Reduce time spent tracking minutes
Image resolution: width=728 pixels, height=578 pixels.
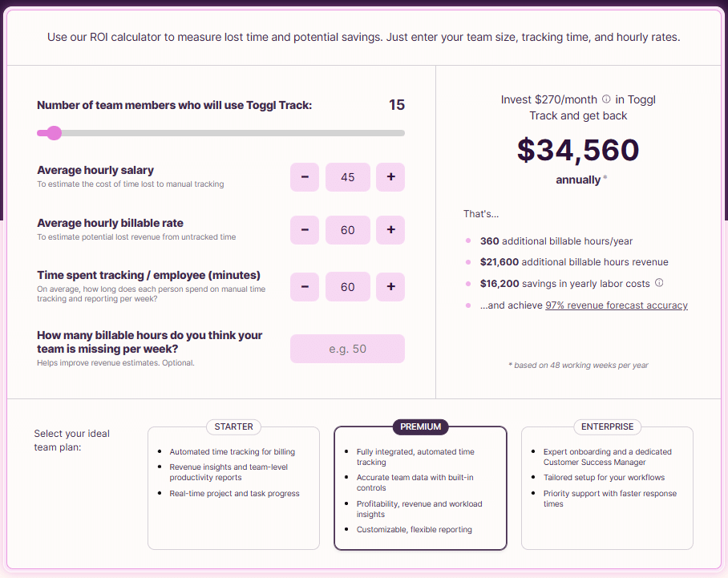click(305, 286)
